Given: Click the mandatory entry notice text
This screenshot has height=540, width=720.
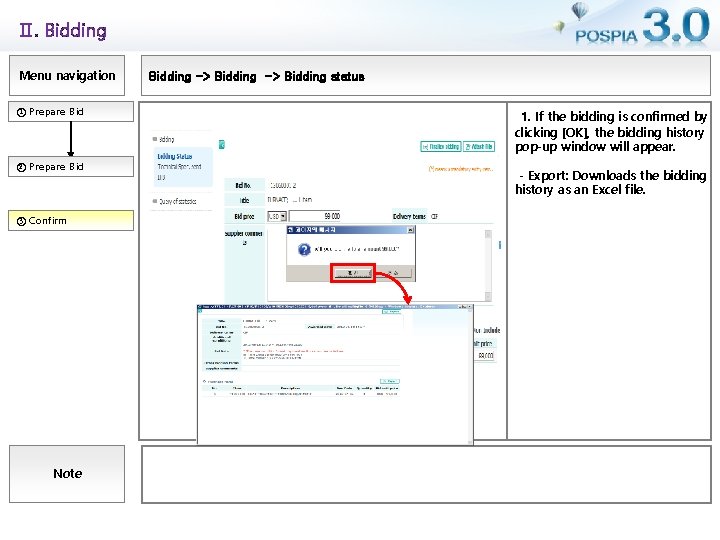Looking at the screenshot, I should click(461, 169).
